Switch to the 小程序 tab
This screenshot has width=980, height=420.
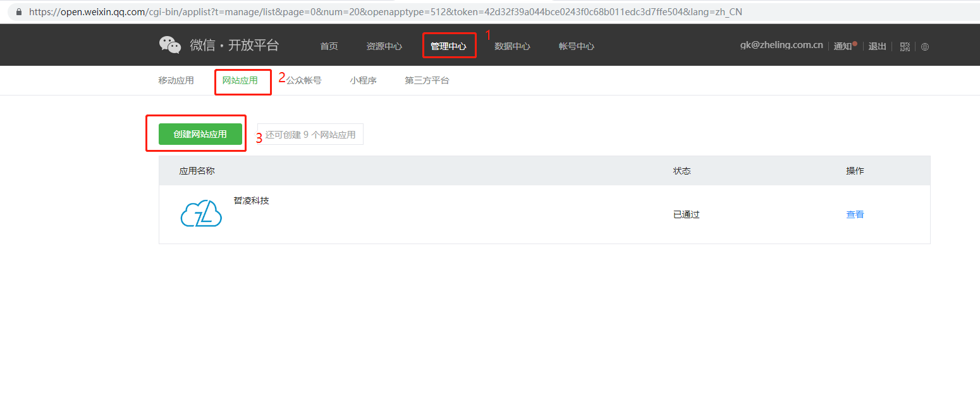(363, 80)
